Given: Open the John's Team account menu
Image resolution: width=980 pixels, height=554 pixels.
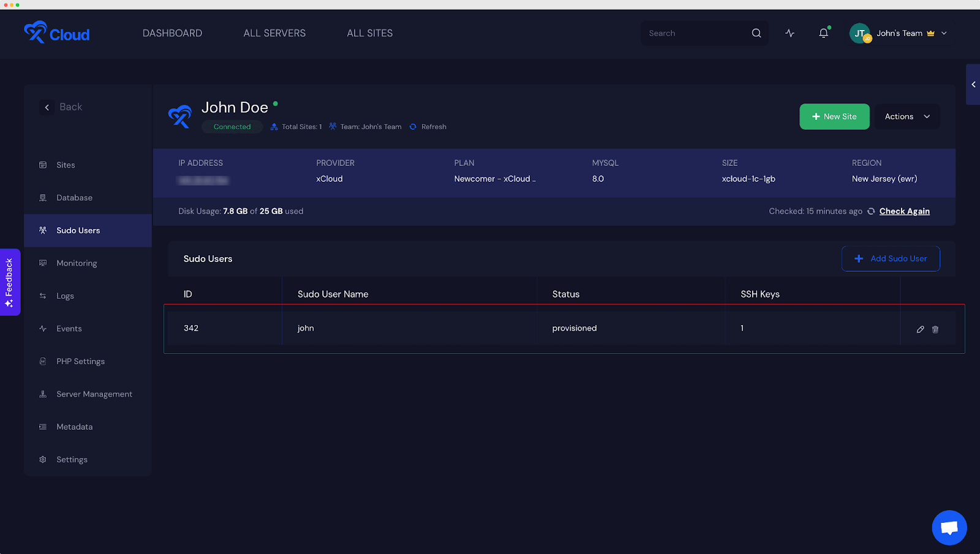Looking at the screenshot, I should tap(899, 33).
